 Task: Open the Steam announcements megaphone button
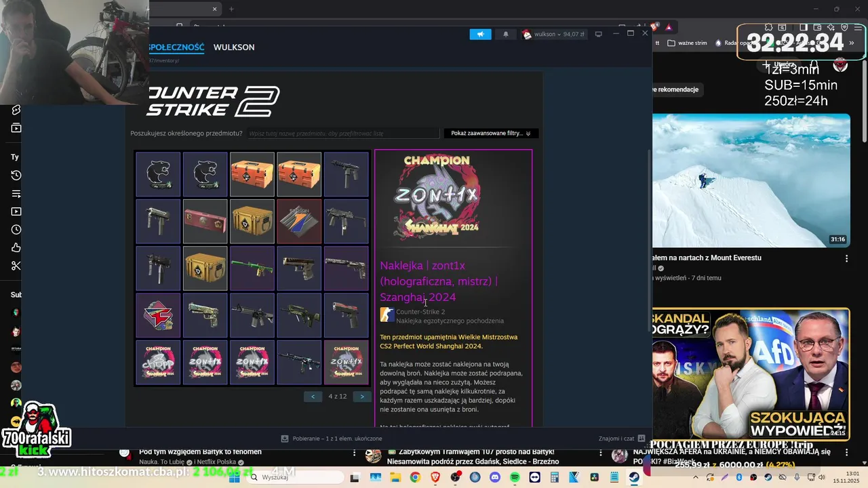[x=480, y=34]
